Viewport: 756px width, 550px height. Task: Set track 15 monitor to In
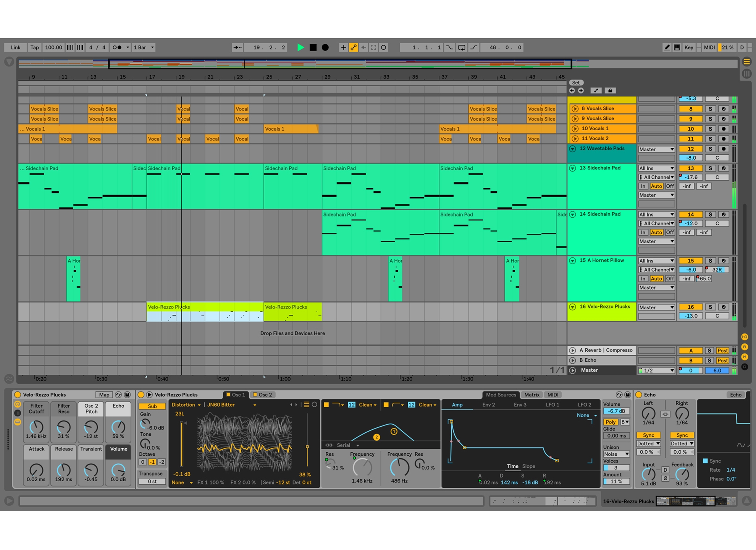643,278
